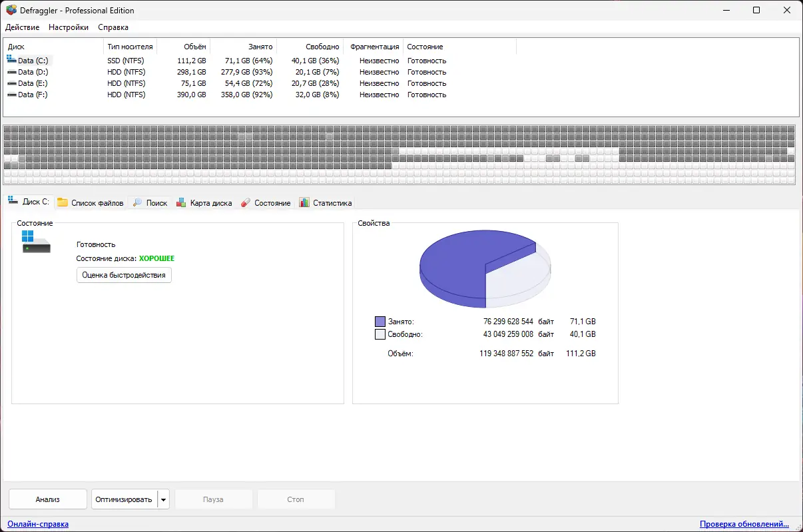Screen dimensions: 803x532
Task: Click the folder icon on Список файлов tab
Action: tap(62, 202)
